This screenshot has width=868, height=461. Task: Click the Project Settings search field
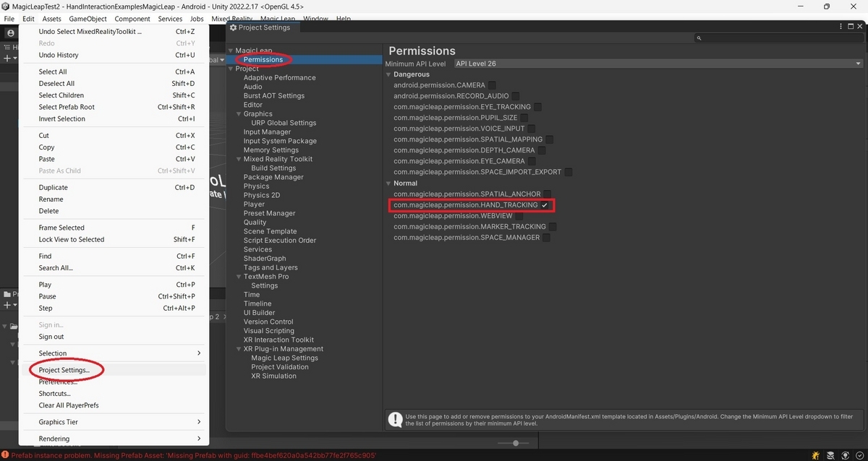778,38
